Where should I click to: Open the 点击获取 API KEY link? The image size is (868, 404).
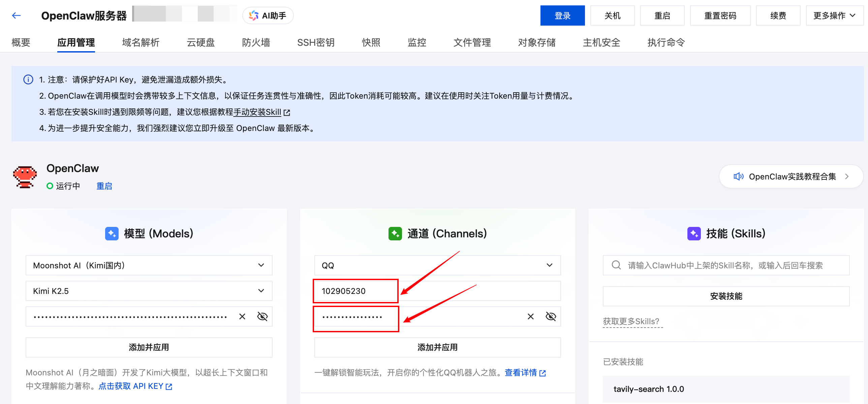pos(134,386)
